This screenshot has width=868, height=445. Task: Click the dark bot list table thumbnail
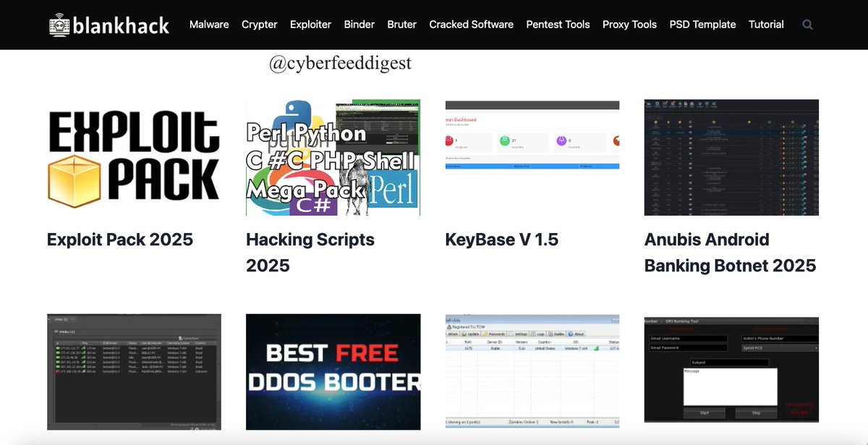(134, 372)
